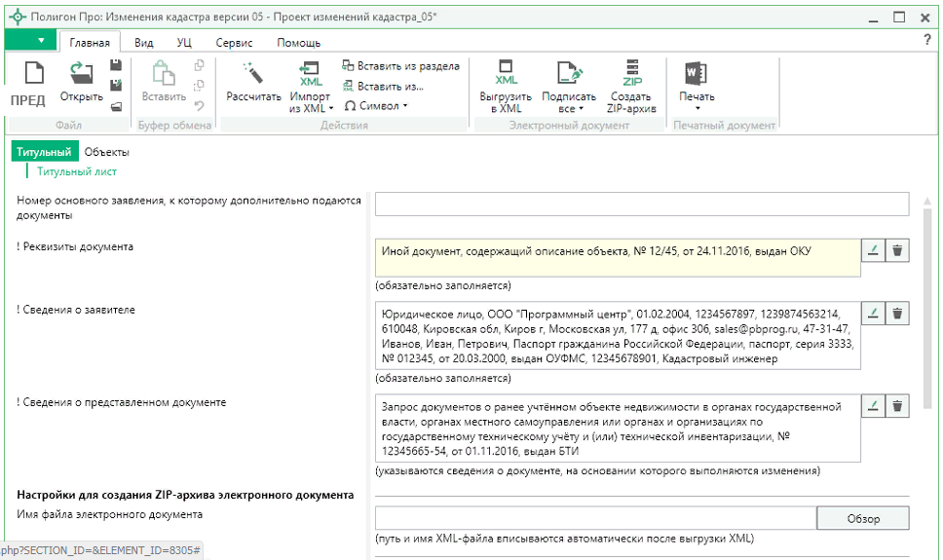This screenshot has width=943, height=560.
Task: Click the top save diskette icon
Action: pos(116,65)
